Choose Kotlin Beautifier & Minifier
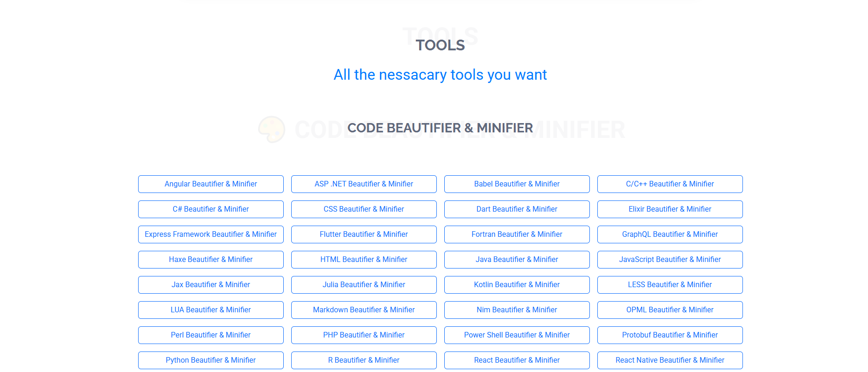The image size is (868, 372). point(517,285)
